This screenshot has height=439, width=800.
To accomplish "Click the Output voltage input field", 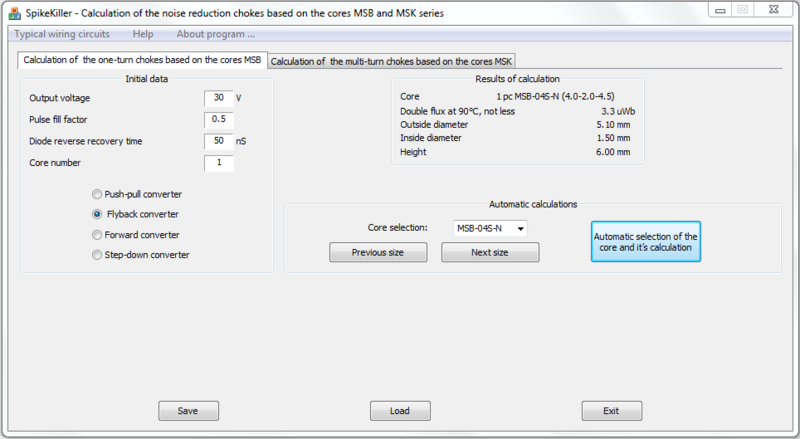I will coord(219,97).
